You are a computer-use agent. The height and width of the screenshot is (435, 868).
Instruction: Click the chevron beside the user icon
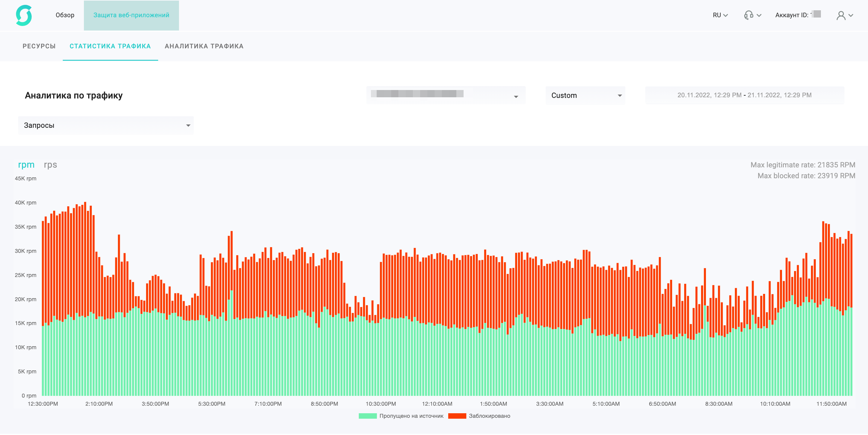coord(851,15)
